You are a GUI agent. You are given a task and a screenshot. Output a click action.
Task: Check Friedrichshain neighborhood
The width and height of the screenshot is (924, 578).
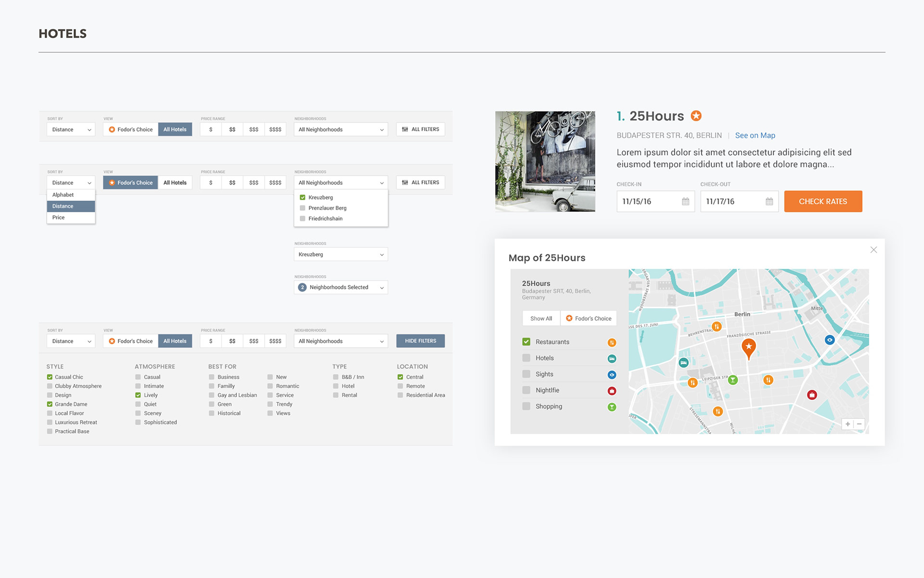(x=302, y=218)
